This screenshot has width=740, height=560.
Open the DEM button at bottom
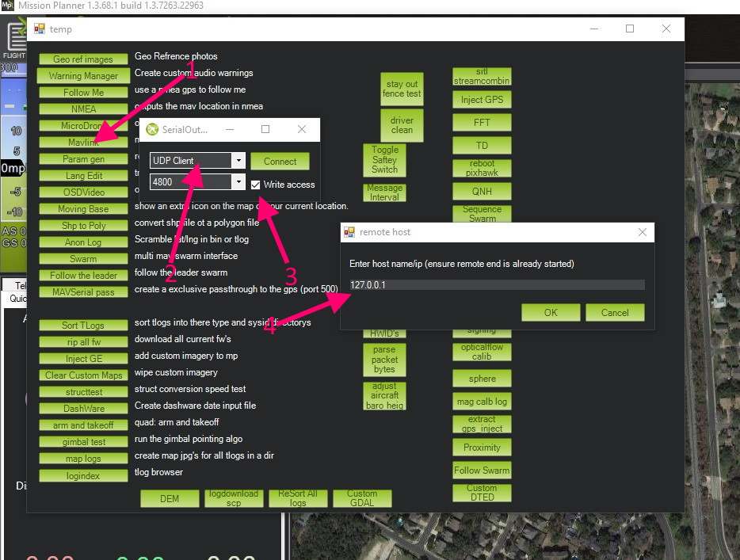170,498
